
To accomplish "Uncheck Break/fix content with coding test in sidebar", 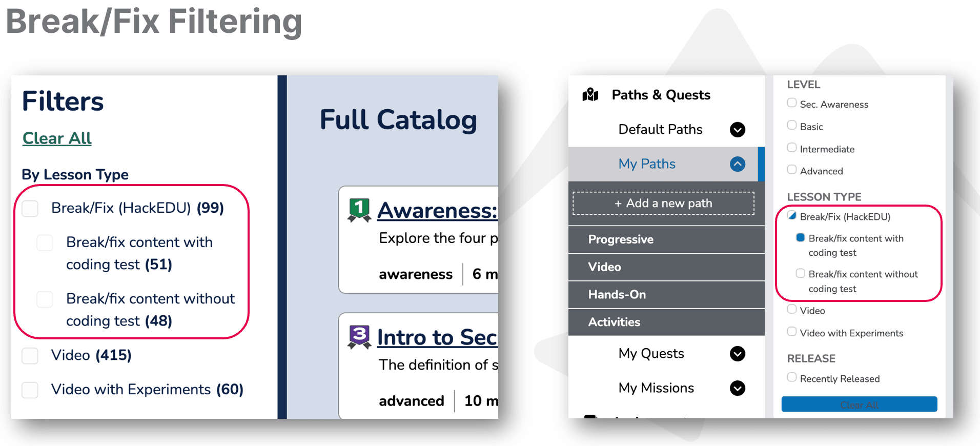I will 800,237.
